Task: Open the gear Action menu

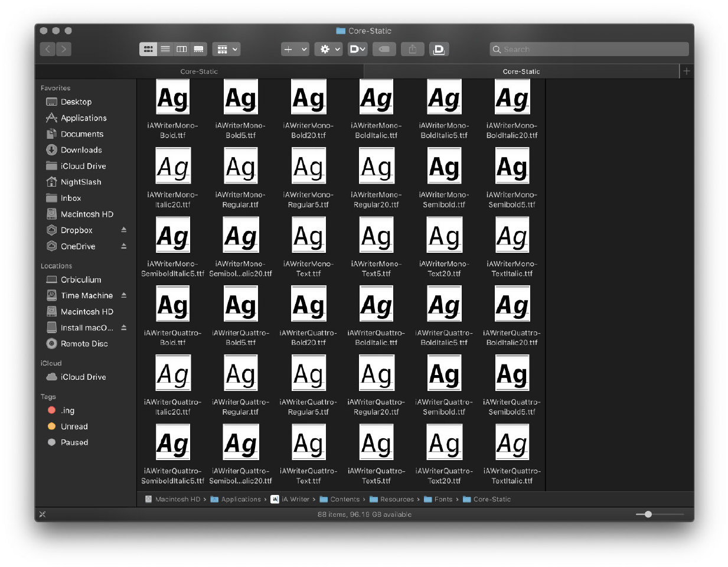Action: point(328,49)
